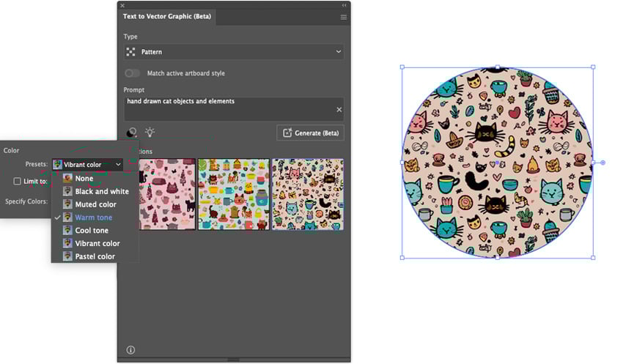This screenshot has height=364, width=623.
Task: Select the Black and white preset
Action: [95, 191]
